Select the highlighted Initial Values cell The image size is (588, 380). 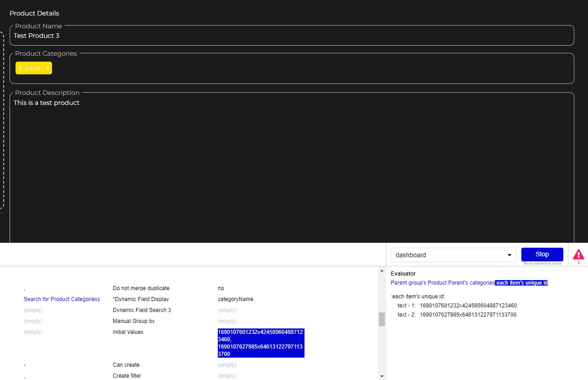pyautogui.click(x=261, y=343)
